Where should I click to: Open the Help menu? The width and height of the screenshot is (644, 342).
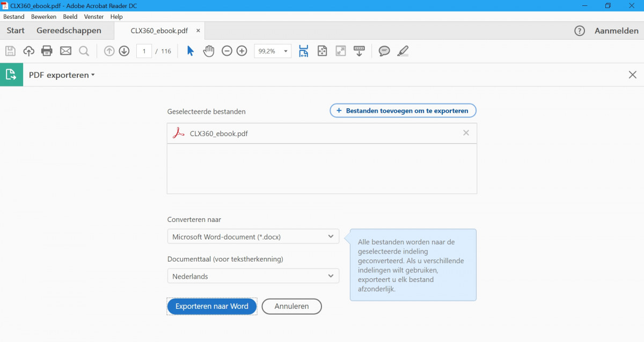pyautogui.click(x=116, y=17)
